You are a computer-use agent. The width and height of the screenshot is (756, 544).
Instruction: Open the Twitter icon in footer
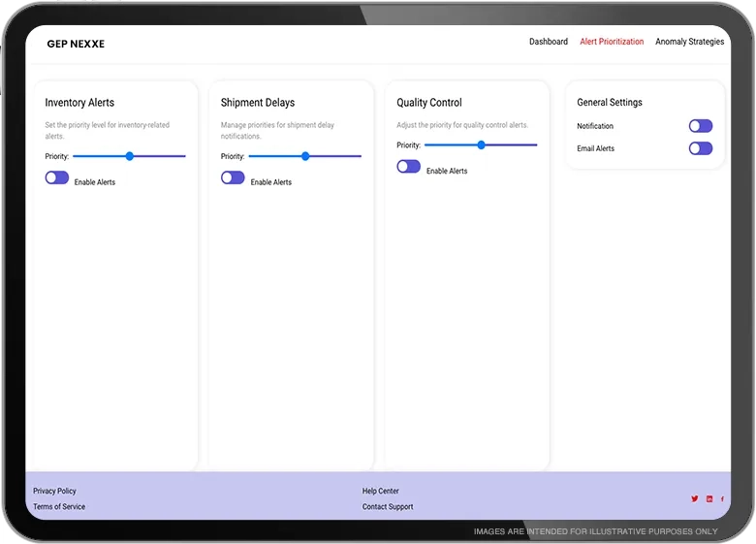[x=694, y=498]
